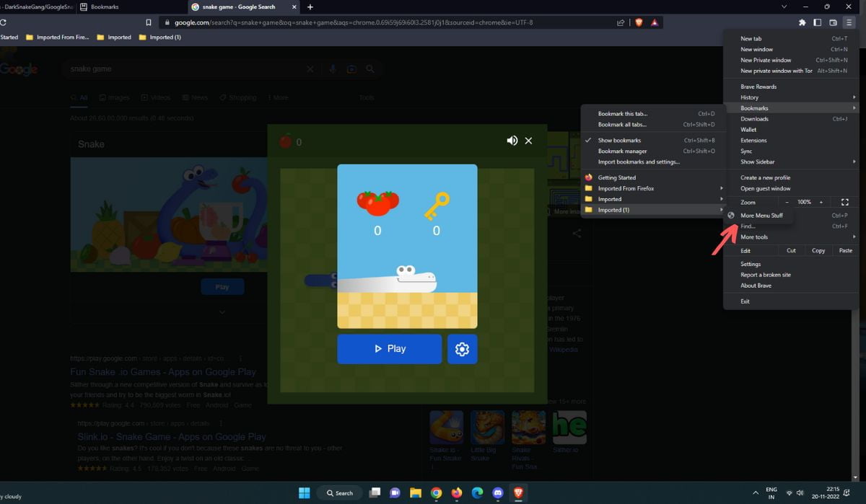Open Firefox from the taskbar
The image size is (866, 504).
pos(457,493)
